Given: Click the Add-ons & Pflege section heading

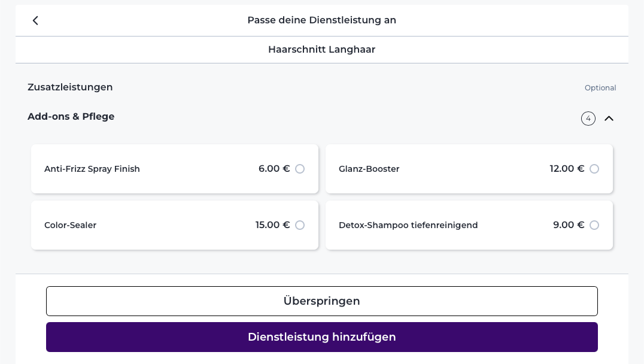Looking at the screenshot, I should [71, 116].
